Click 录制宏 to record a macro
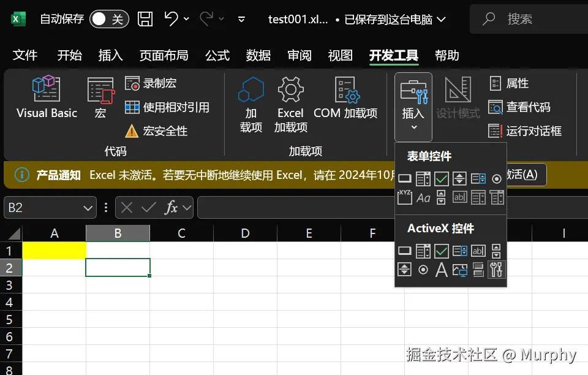The image size is (588, 375). pyautogui.click(x=151, y=83)
